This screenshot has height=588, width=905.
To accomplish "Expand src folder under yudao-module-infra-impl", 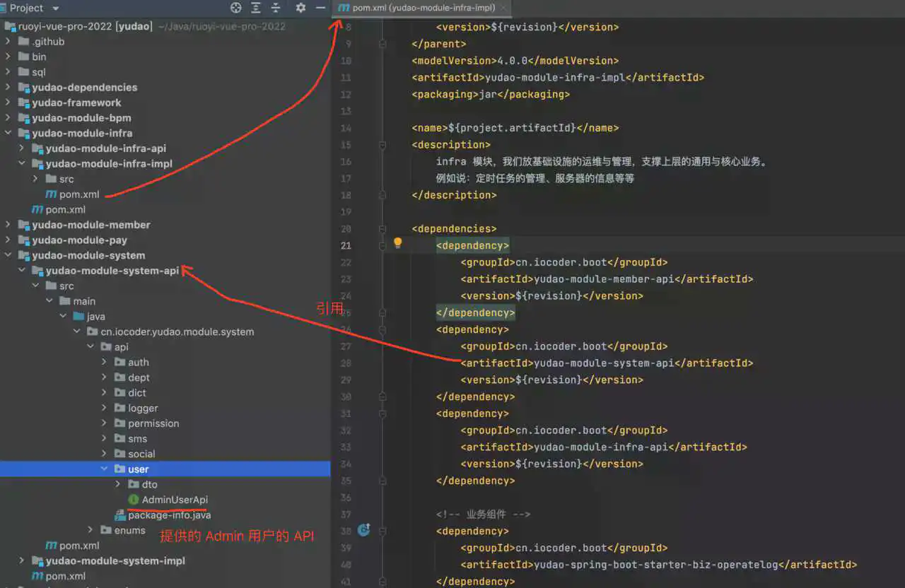I will tap(35, 180).
